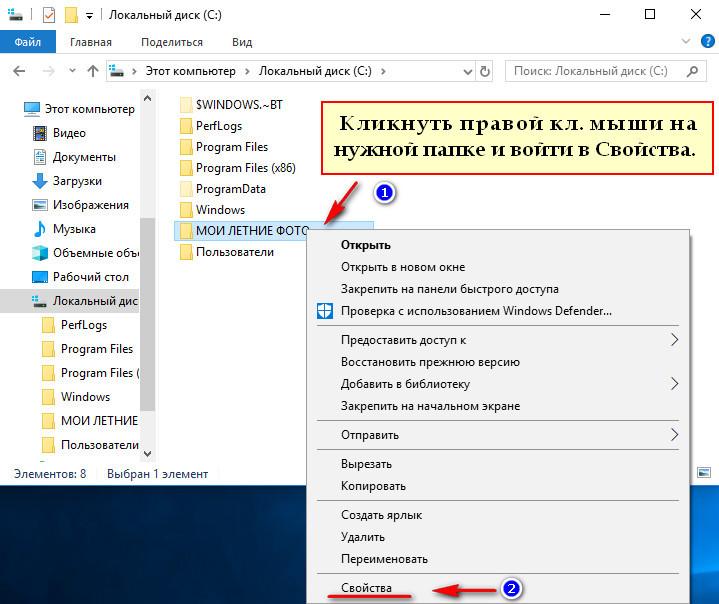Open the address bar history dropdown
The width and height of the screenshot is (719, 604).
[468, 72]
